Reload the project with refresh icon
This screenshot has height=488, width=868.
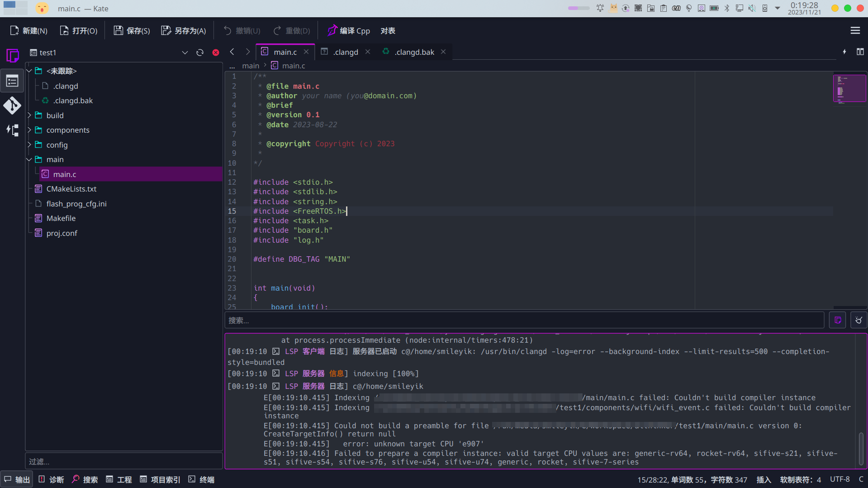[200, 53]
